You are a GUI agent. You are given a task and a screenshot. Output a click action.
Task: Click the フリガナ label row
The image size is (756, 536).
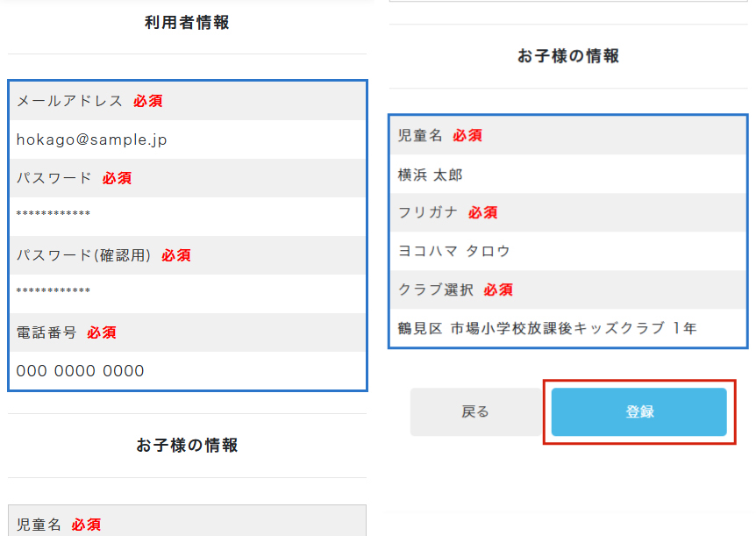tap(568, 213)
